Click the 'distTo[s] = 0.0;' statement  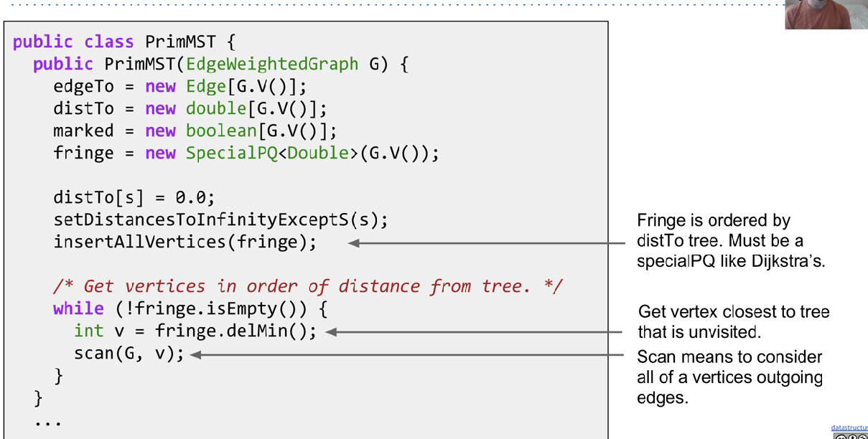(x=134, y=197)
